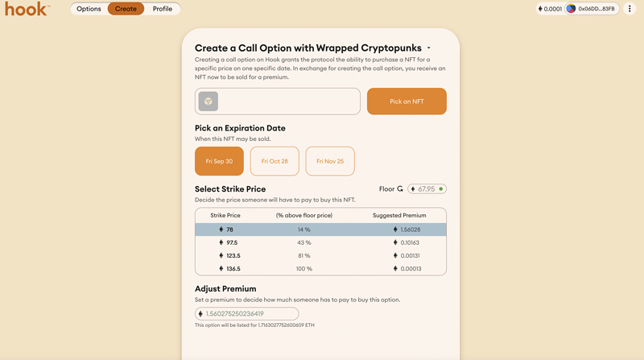Select the 97.5 strike price row
This screenshot has width=644, height=360.
tap(320, 242)
